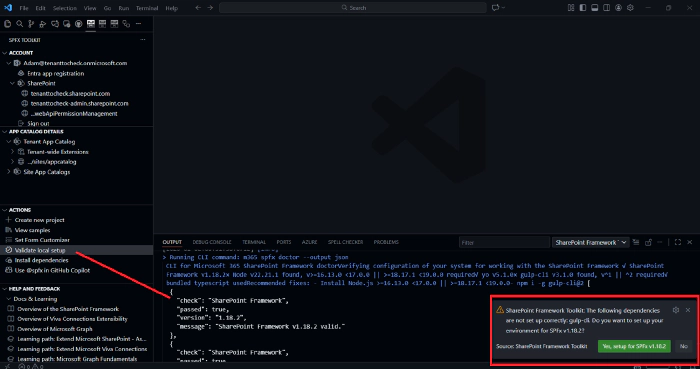Click Yes, setup for SPFx v1.18.2 button
700x369 pixels.
click(634, 346)
